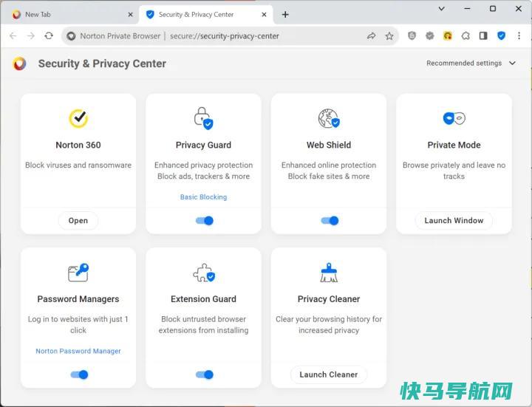Click the Launch Cleaner button

tap(329, 374)
